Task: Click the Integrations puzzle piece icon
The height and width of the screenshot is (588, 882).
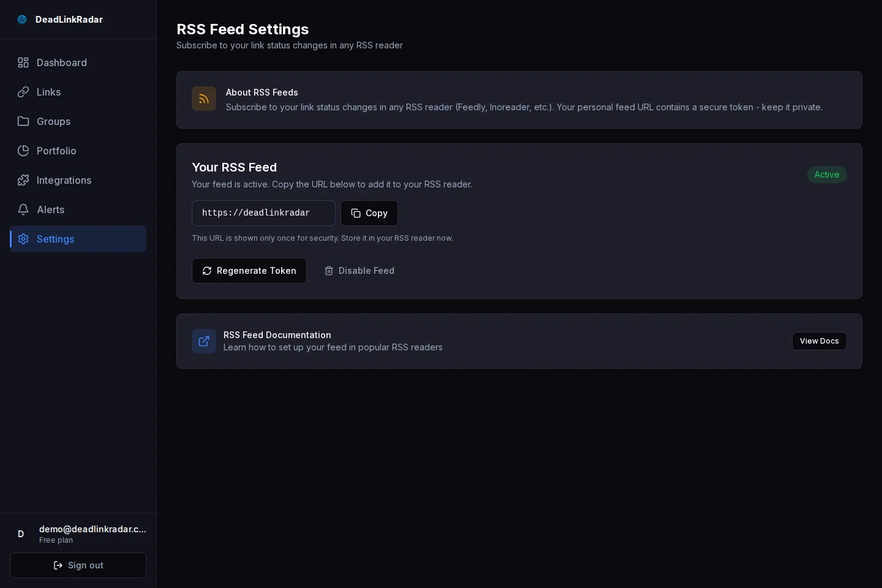Action: [23, 180]
